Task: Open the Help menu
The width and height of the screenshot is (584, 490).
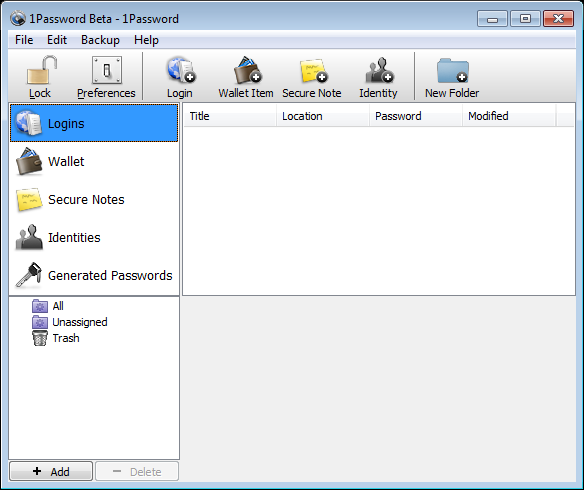Action: click(146, 40)
